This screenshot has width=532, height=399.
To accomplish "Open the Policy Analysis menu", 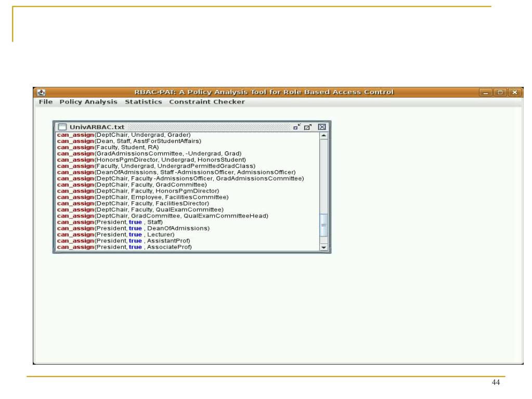I will [88, 102].
